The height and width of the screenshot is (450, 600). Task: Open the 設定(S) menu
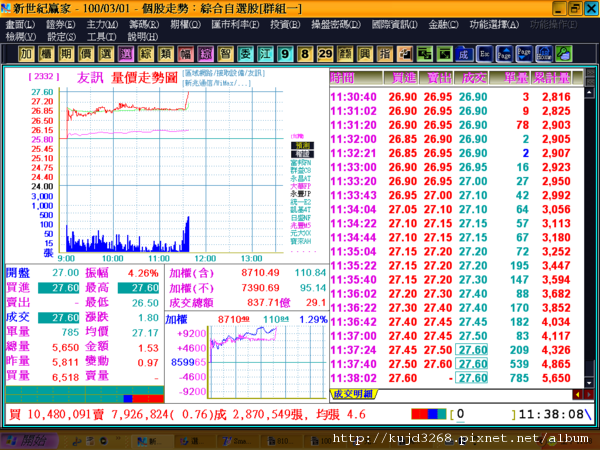[x=61, y=37]
